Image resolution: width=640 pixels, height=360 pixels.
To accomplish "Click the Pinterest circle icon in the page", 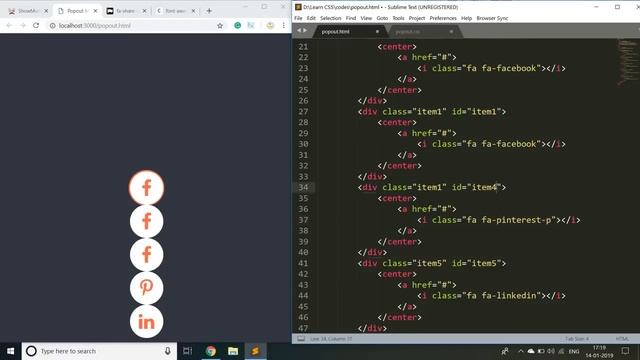I will pos(147,288).
